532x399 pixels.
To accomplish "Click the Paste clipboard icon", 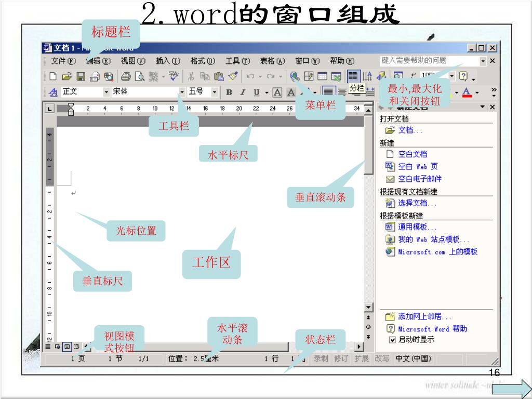I will (219, 76).
